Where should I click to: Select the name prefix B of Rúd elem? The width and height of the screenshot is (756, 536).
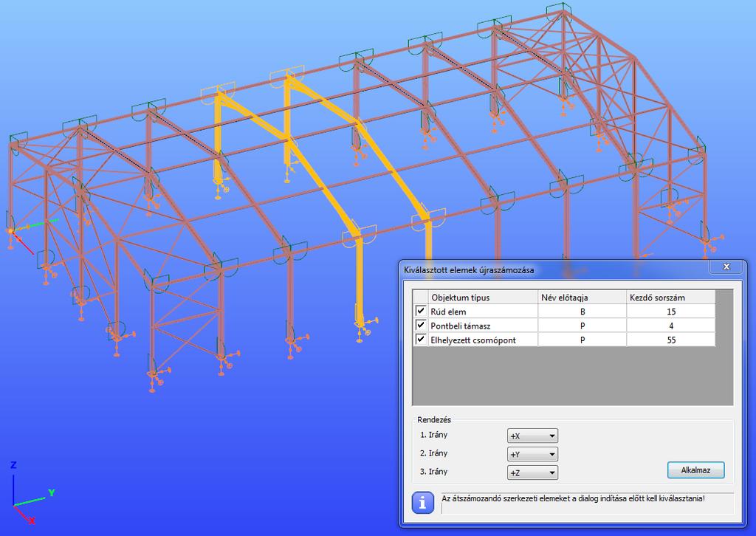click(582, 312)
